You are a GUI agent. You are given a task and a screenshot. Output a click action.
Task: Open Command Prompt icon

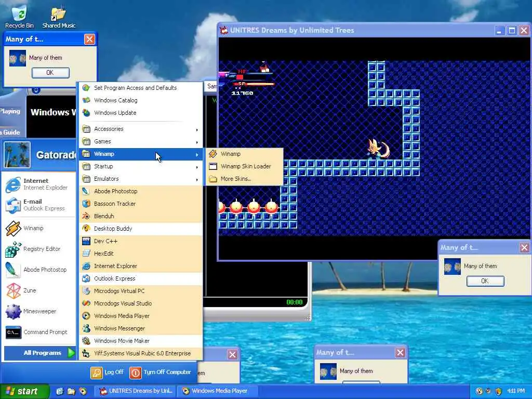13,332
